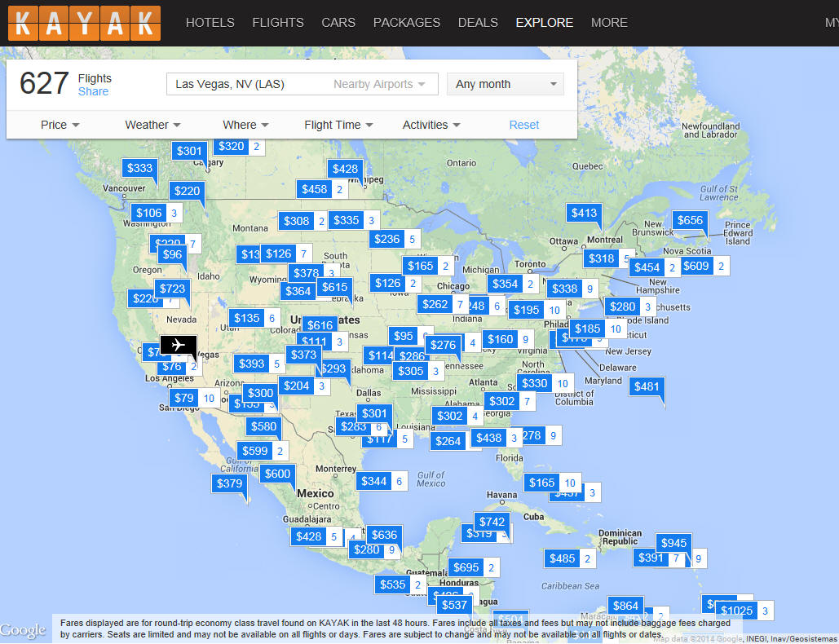The width and height of the screenshot is (839, 644).
Task: Click the $723 fare marker
Action: click(x=172, y=289)
